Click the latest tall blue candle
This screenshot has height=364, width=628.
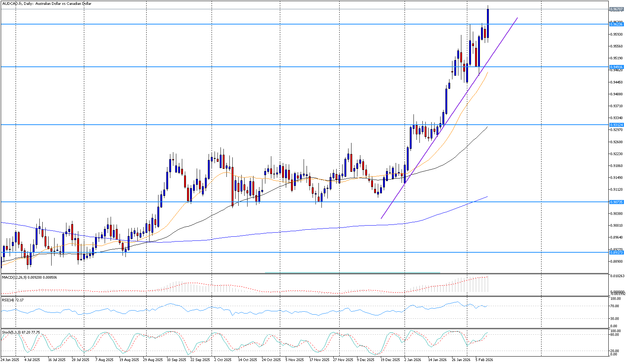(488, 23)
